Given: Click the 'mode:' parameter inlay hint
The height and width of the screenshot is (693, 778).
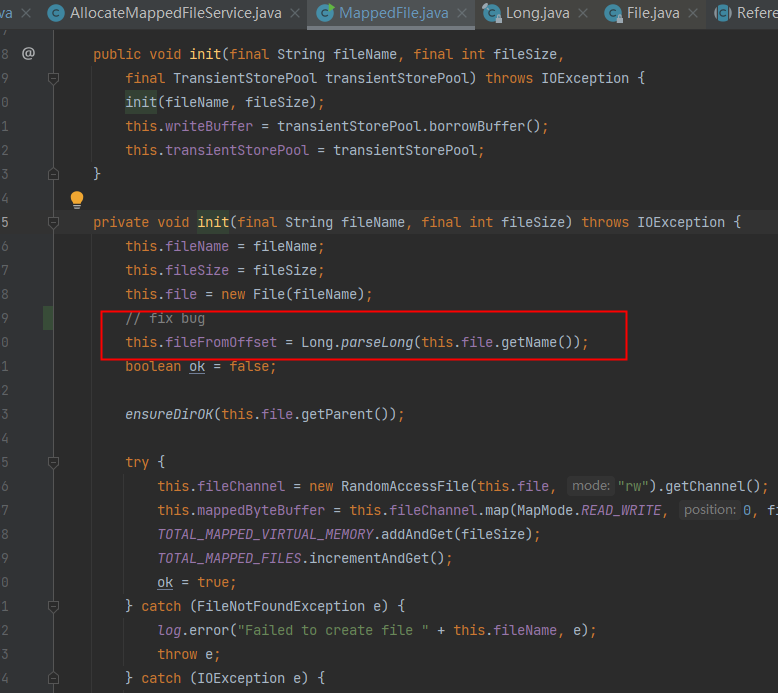Looking at the screenshot, I should click(590, 486).
